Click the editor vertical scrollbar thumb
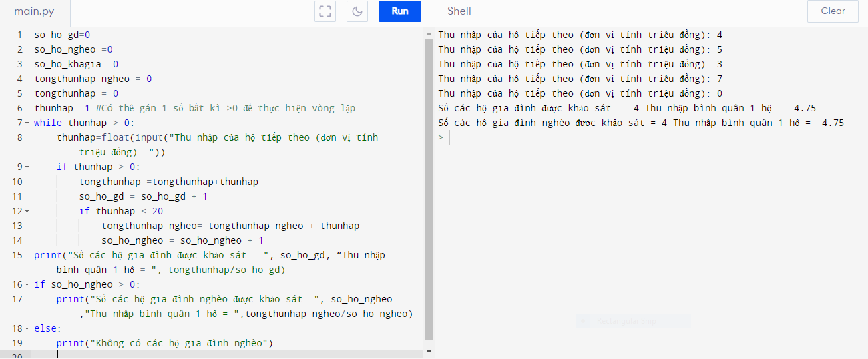868x359 pixels. (429, 187)
